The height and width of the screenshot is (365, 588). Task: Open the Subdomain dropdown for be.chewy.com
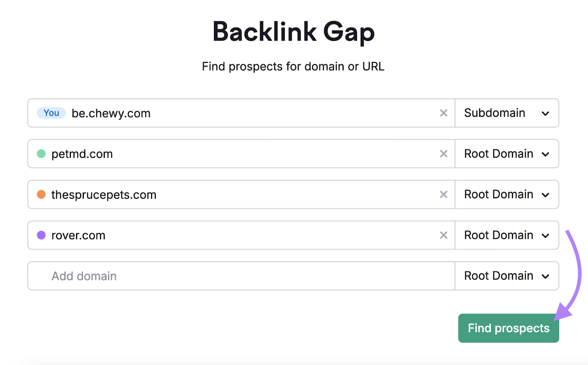[x=507, y=113]
